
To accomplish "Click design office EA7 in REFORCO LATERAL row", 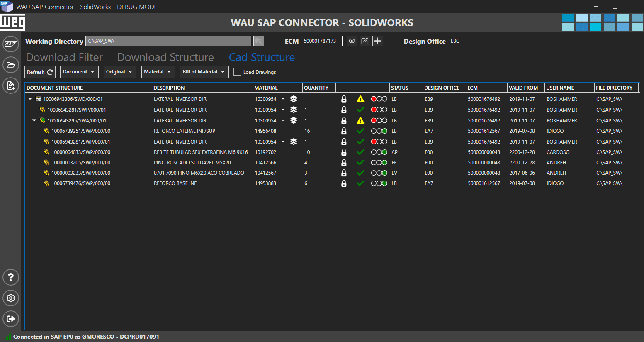I will tap(429, 131).
